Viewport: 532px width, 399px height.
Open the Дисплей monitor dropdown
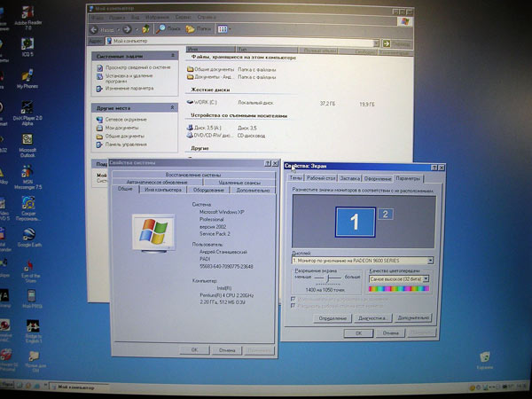430,261
